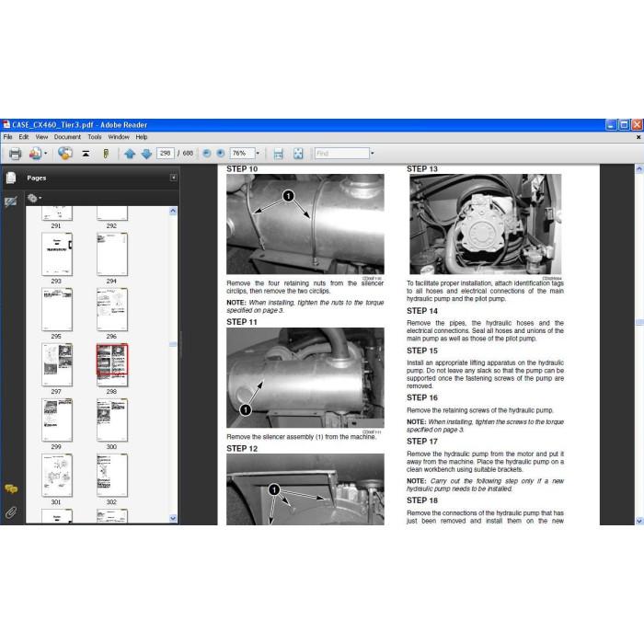
Task: Select the page 294 thumbnail
Action: [x=112, y=254]
